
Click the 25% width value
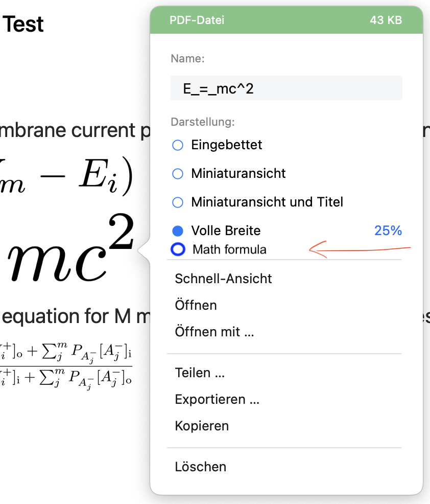point(388,231)
